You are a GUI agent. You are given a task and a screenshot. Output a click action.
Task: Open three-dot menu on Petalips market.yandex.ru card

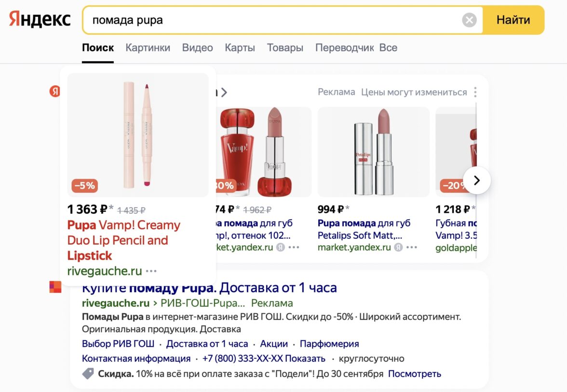pos(411,248)
